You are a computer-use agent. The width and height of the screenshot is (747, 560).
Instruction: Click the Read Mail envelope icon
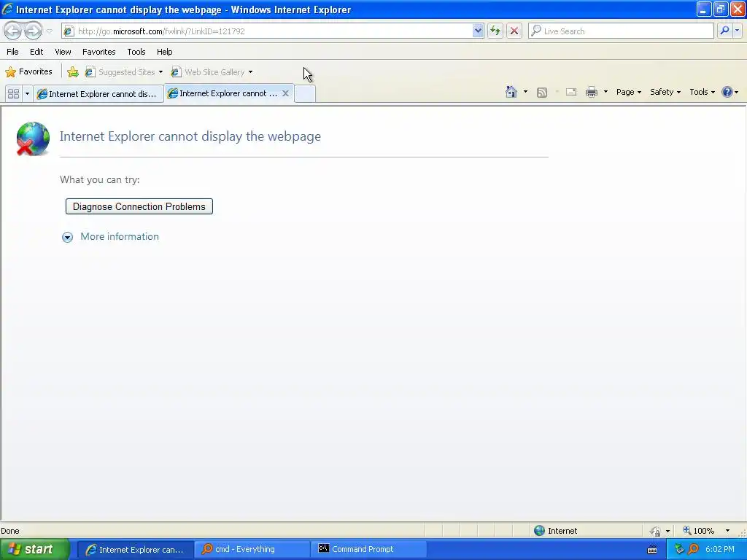[x=571, y=92]
